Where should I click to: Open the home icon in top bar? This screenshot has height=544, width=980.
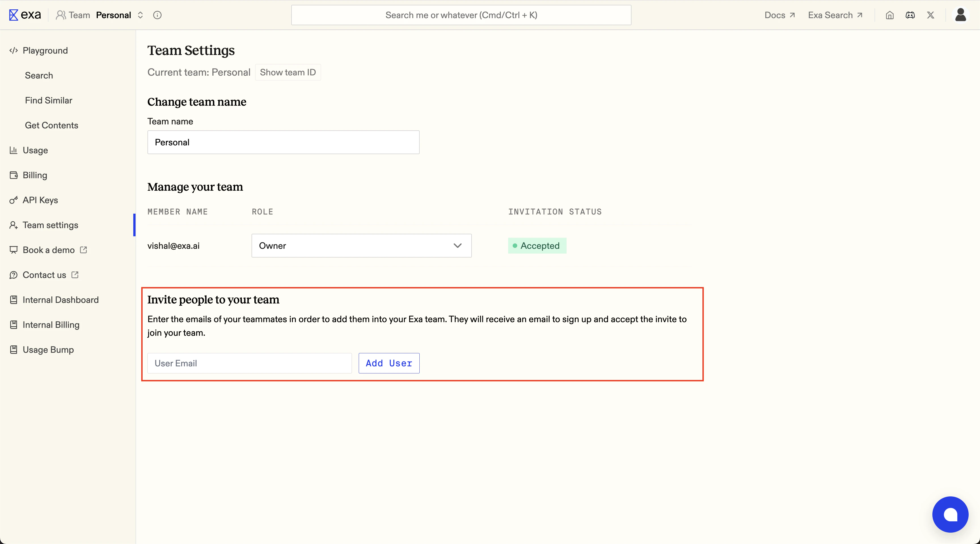(890, 15)
